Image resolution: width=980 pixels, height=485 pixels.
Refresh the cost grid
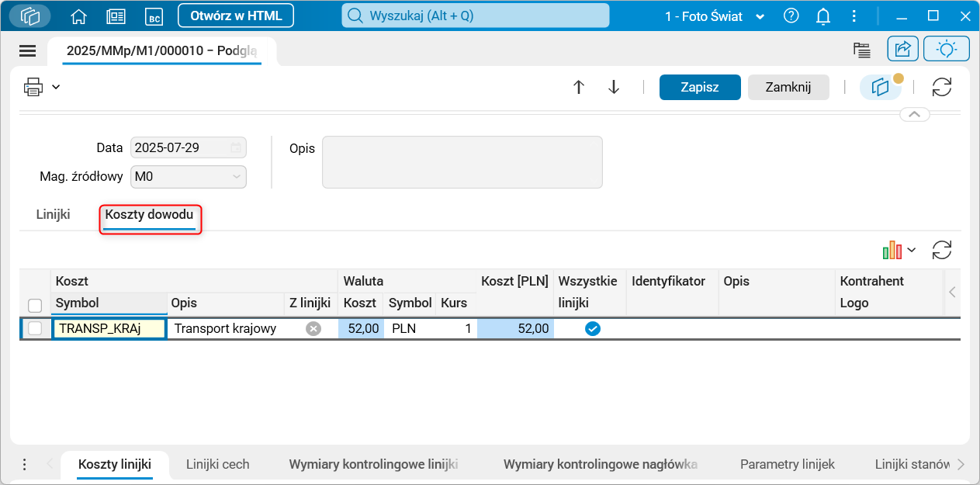point(942,250)
